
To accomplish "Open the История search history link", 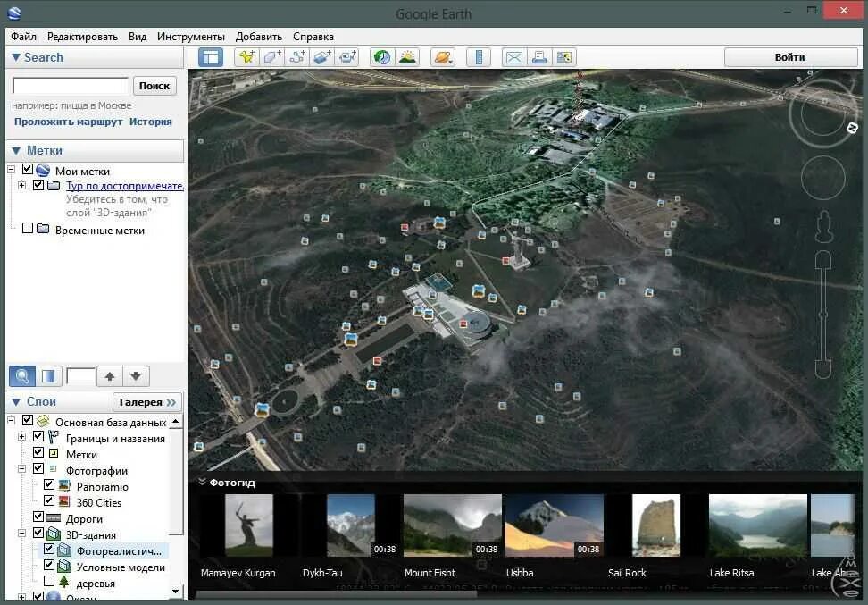I will coord(151,122).
